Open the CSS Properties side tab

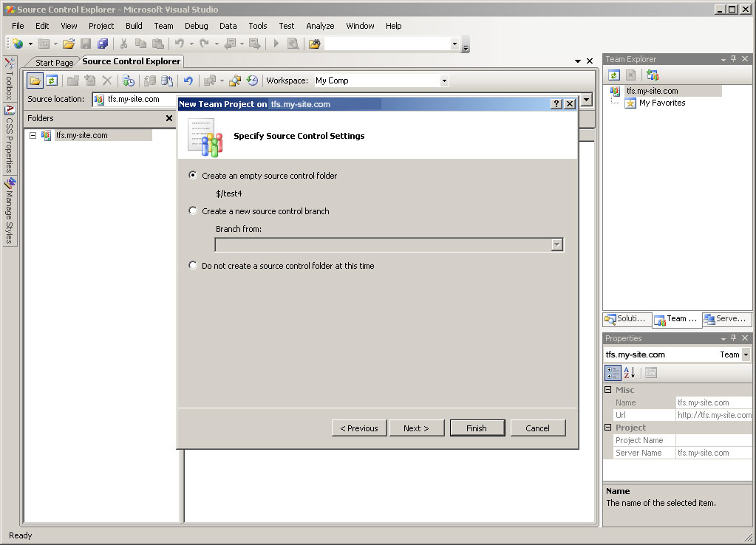click(9, 140)
